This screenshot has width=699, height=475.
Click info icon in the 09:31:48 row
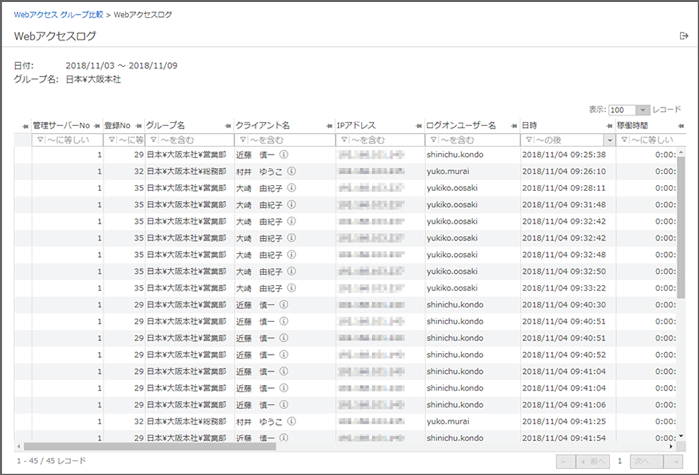point(292,205)
